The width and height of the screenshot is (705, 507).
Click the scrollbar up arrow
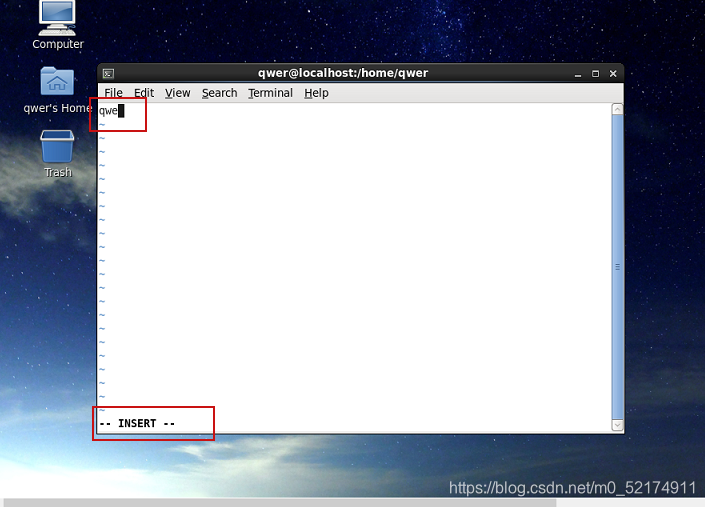618,109
